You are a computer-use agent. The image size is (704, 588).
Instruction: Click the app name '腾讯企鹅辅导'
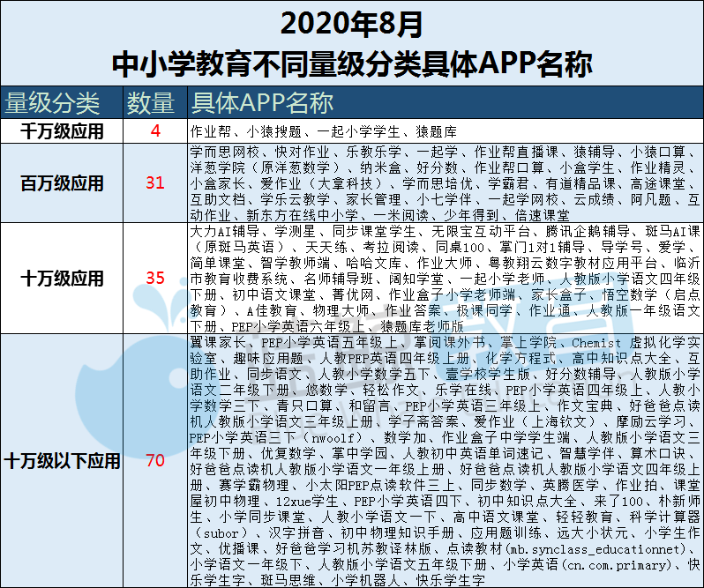(588, 232)
